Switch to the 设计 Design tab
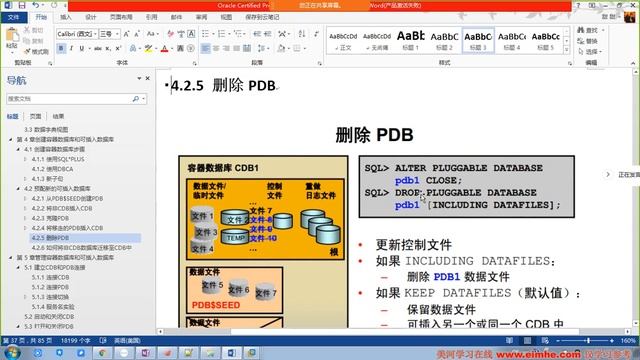Screen dimensions: 640x360 tap(91, 17)
